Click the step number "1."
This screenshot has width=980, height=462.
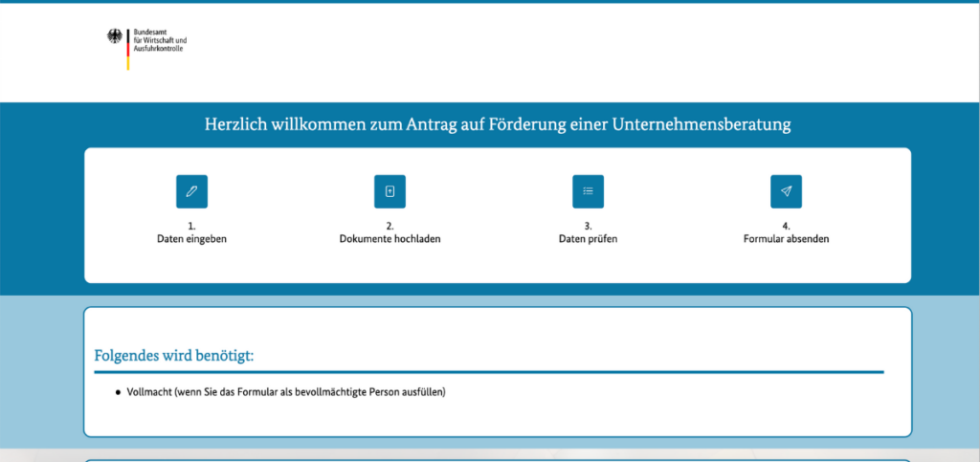point(191,227)
